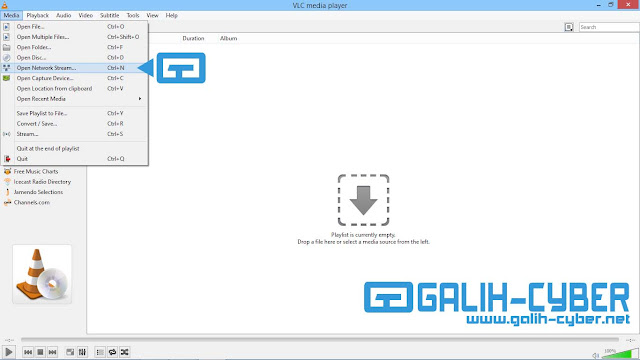Open the View menu
The width and height of the screenshot is (640, 360).
coord(152,15)
